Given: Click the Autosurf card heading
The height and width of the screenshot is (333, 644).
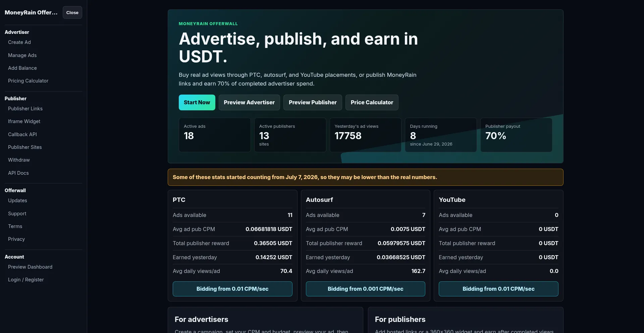Looking at the screenshot, I should coord(319,200).
